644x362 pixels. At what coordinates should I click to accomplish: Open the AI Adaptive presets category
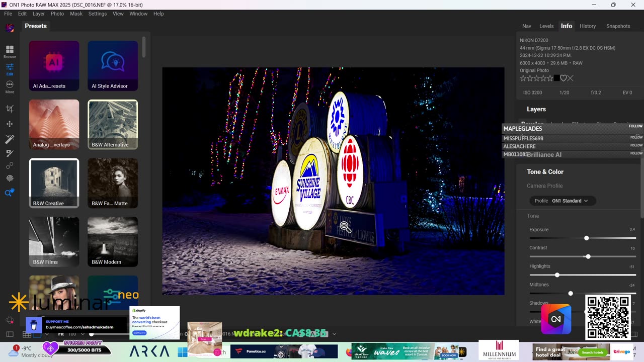pyautogui.click(x=54, y=66)
